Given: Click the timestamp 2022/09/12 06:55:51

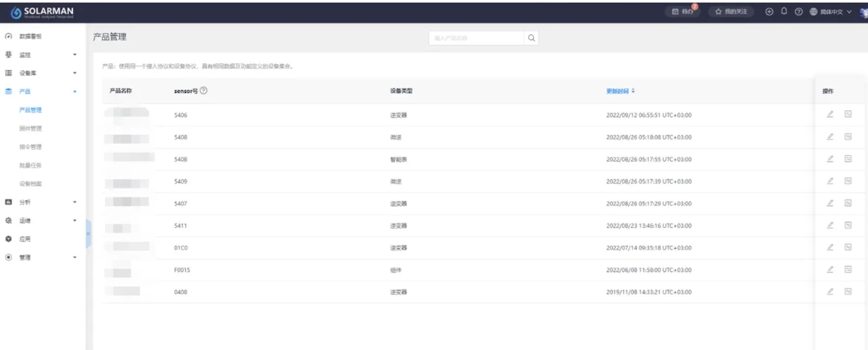Looking at the screenshot, I should 649,115.
